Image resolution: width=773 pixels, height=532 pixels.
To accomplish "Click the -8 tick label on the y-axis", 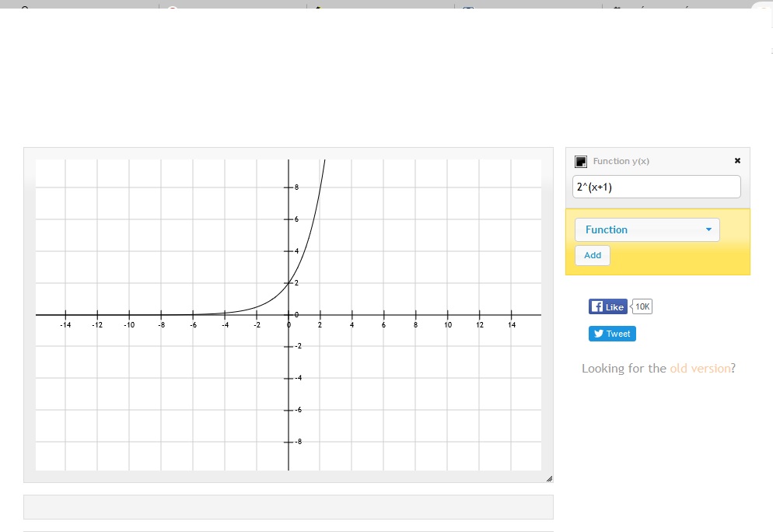I will click(296, 442).
